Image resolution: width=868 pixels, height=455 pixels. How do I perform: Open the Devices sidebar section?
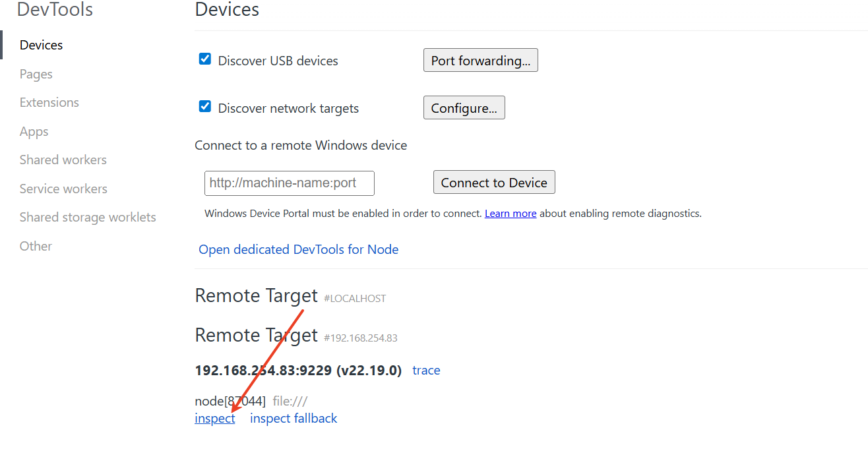41,45
